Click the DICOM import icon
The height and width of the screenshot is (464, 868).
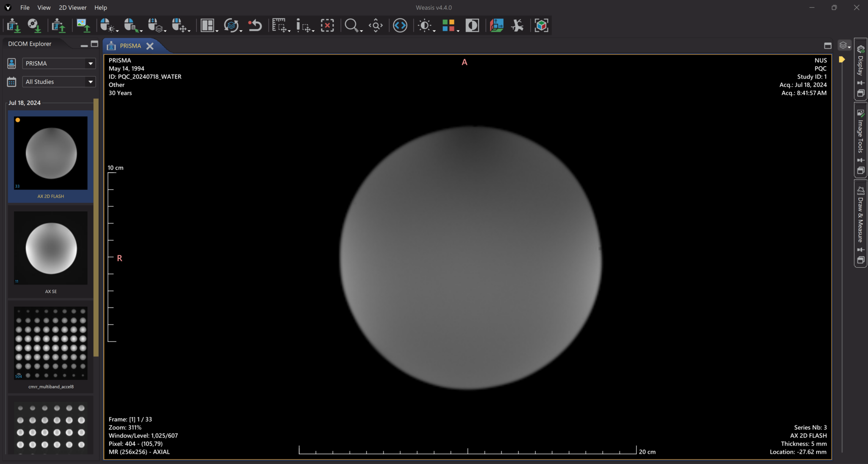(13, 25)
